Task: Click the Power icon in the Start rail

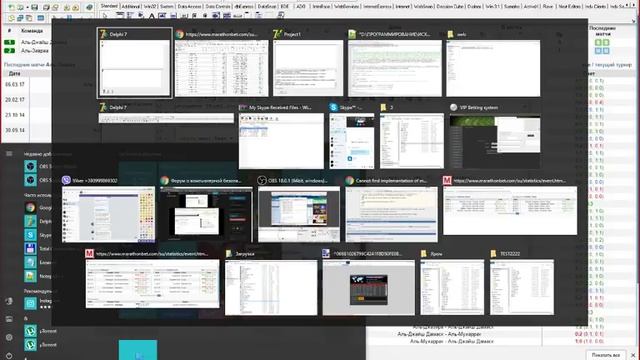Action: tap(9, 356)
